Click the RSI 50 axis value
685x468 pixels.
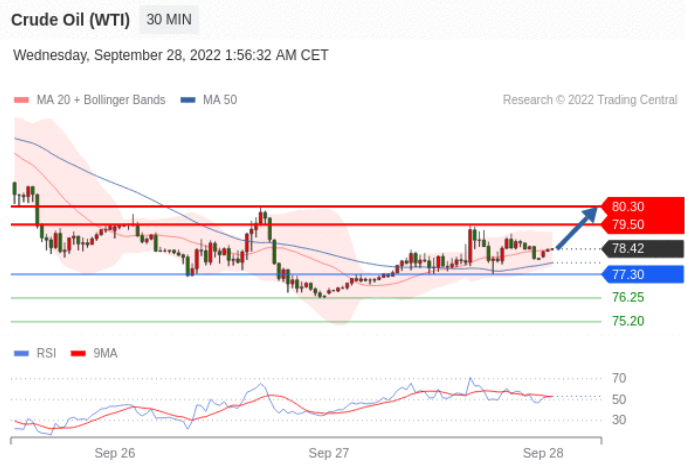[619, 399]
